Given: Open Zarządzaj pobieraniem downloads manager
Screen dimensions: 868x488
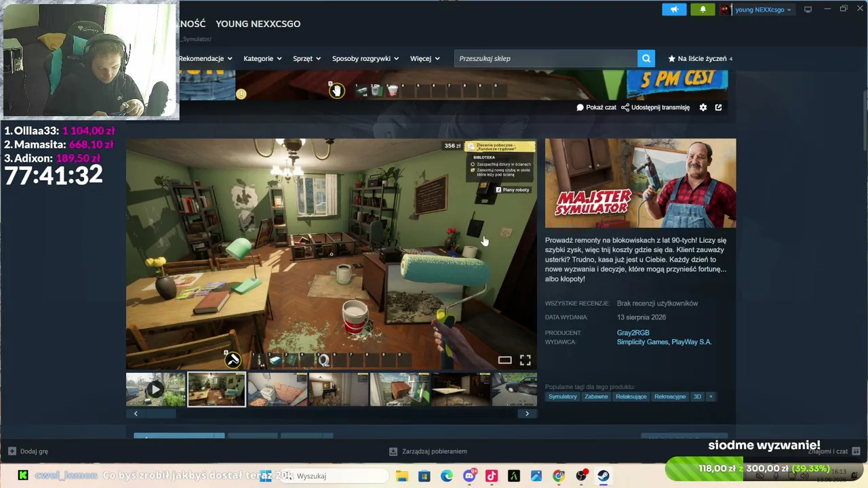Looking at the screenshot, I should pos(428,451).
